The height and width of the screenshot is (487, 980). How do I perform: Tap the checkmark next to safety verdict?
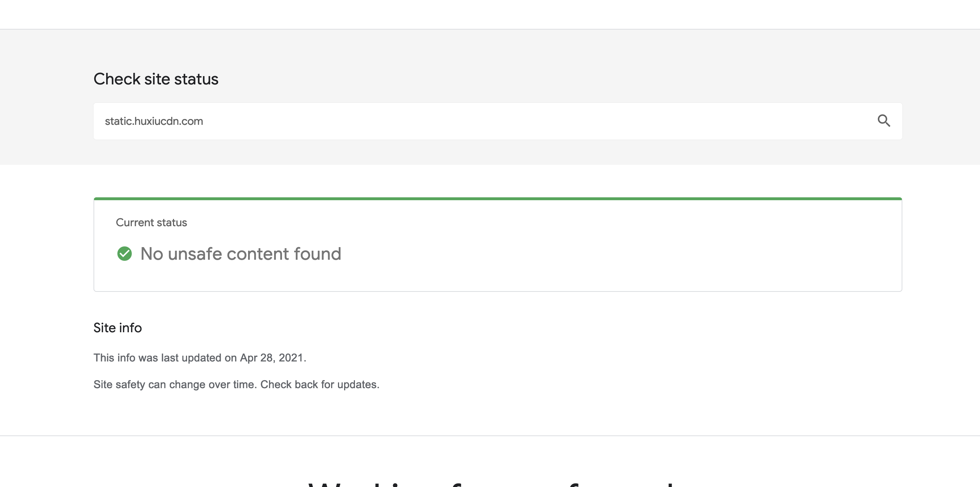[125, 253]
